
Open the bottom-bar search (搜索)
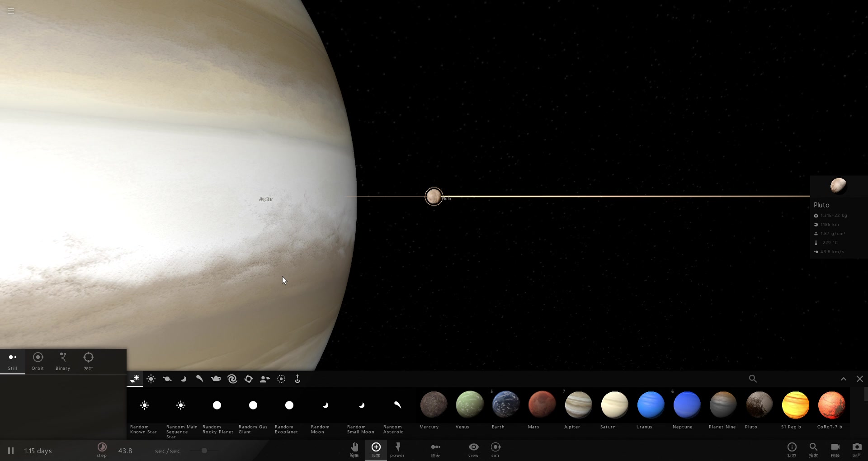(814, 450)
